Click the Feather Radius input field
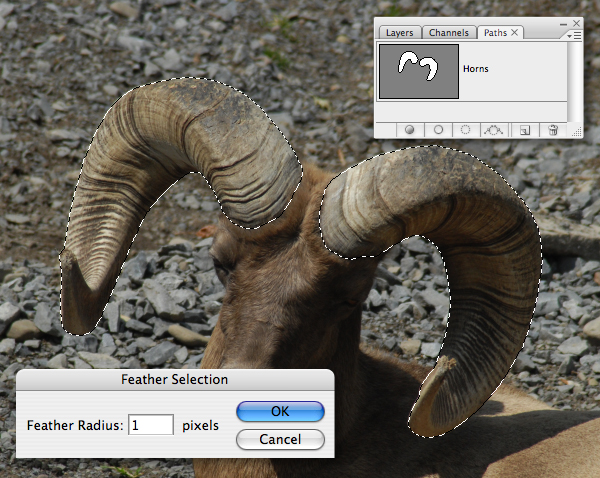Viewport: 600px width, 478px height. [x=151, y=425]
